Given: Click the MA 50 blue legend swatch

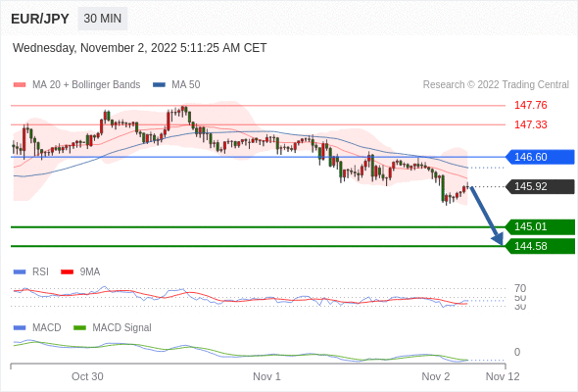Looking at the screenshot, I should tap(160, 85).
